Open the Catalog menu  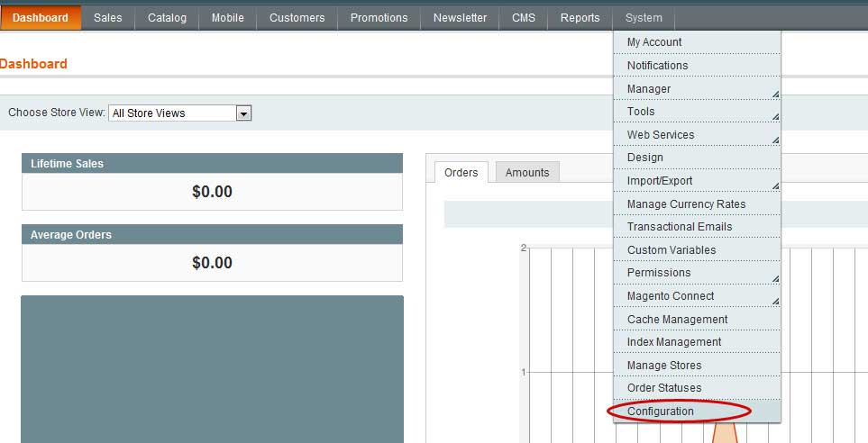(167, 18)
